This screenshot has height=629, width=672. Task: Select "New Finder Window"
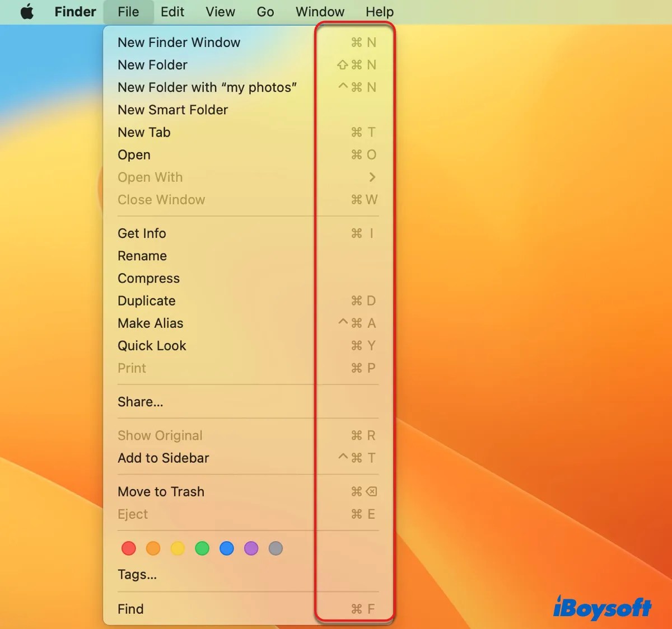tap(179, 42)
